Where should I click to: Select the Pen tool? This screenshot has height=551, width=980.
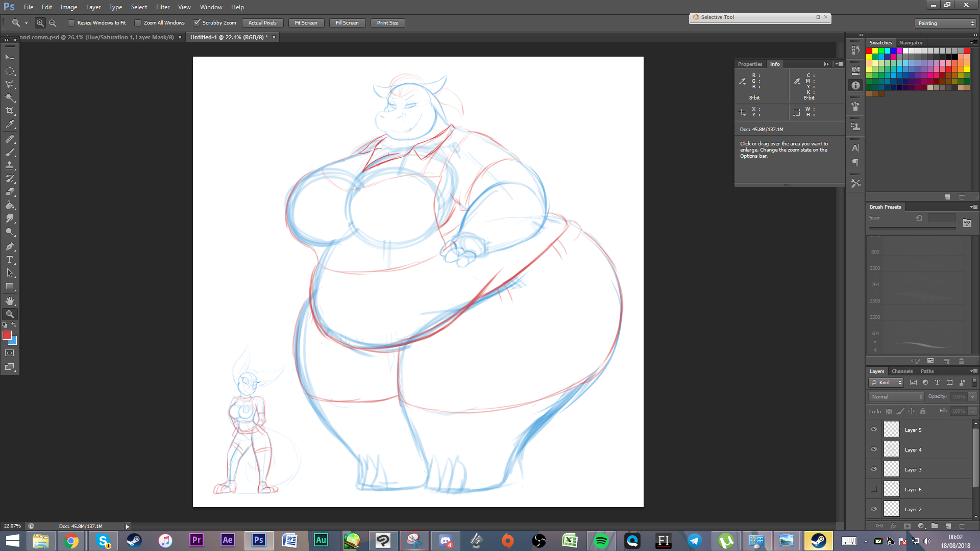pos(10,246)
